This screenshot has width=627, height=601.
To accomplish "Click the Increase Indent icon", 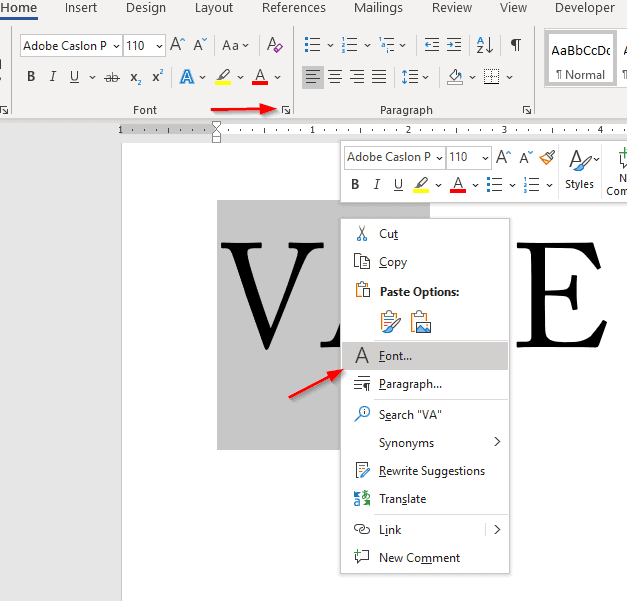I will coord(454,45).
